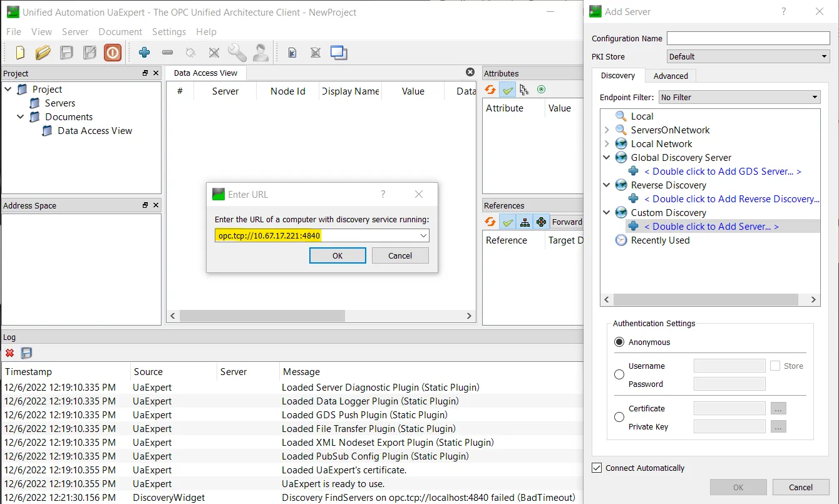
Task: Save the log with the disk icon
Action: (x=26, y=353)
